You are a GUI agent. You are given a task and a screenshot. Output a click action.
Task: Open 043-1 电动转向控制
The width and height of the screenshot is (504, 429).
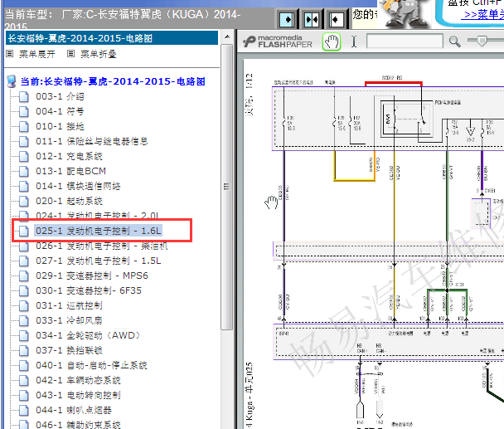point(78,395)
